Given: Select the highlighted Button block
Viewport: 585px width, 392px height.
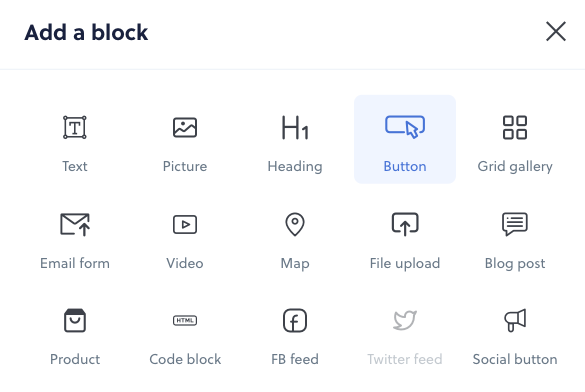Looking at the screenshot, I should point(405,139).
